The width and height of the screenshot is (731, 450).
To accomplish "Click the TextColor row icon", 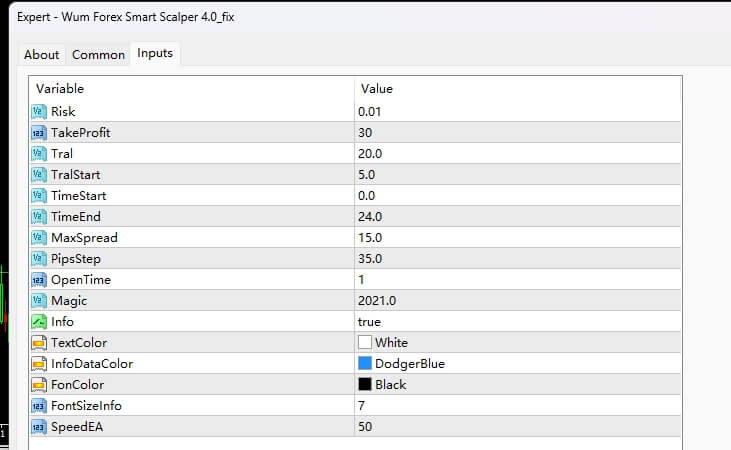I will [x=39, y=342].
